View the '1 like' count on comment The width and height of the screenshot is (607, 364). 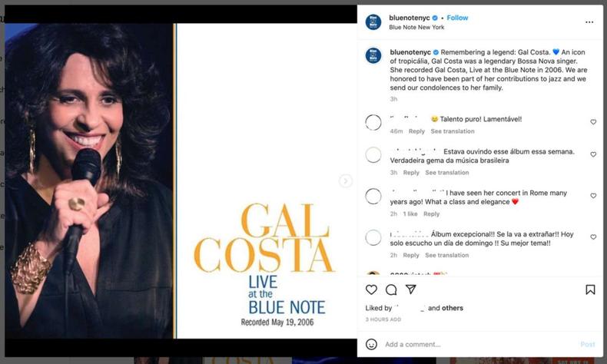coord(410,214)
